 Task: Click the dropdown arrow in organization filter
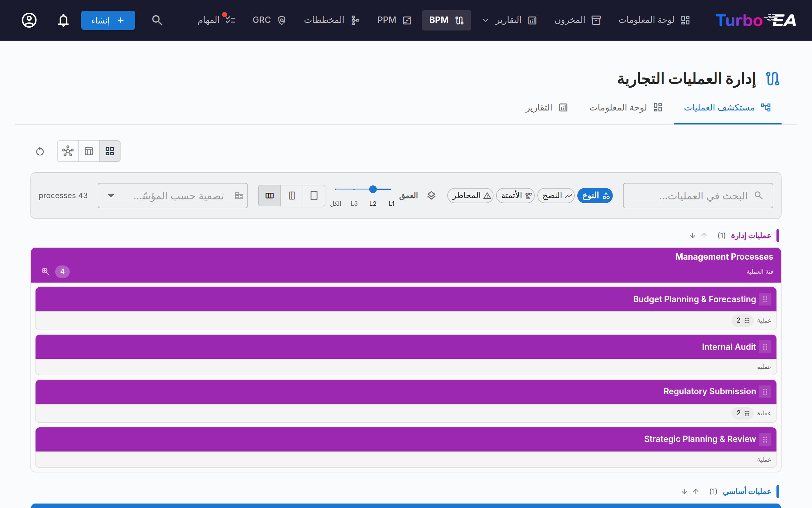pyautogui.click(x=111, y=196)
